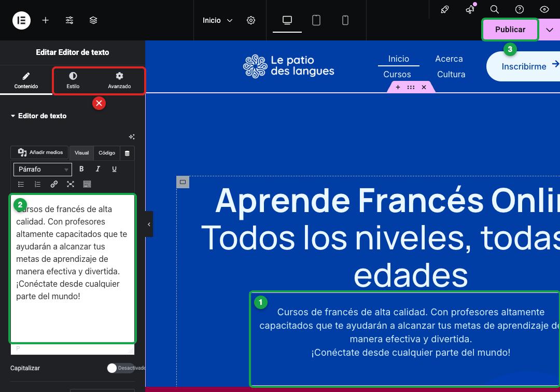Open the Inicio menu link
This screenshot has height=392, width=560.
pyautogui.click(x=399, y=59)
